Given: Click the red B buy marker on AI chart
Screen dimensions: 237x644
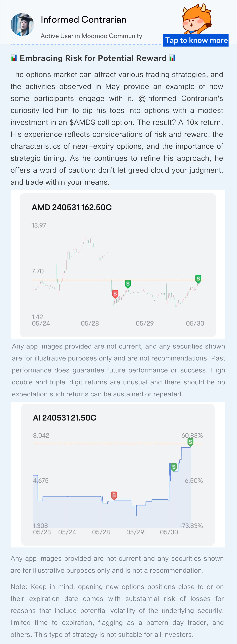Looking at the screenshot, I should 114,495.
